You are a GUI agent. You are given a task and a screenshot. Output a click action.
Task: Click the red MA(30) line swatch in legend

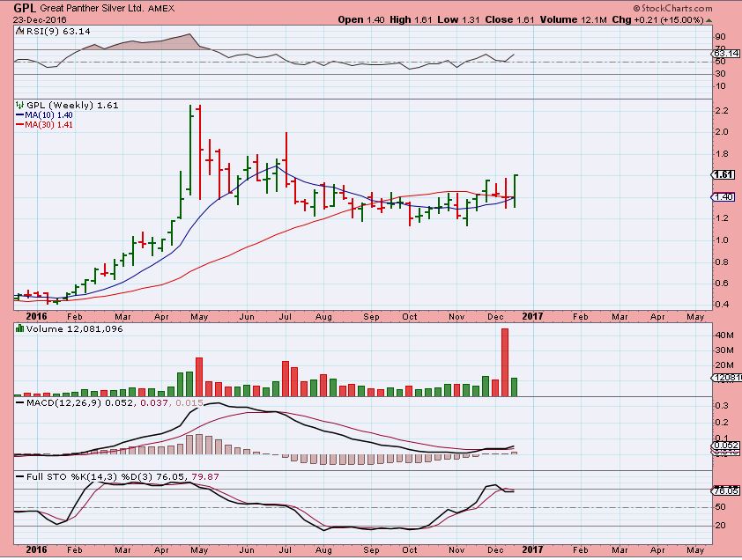coord(20,125)
